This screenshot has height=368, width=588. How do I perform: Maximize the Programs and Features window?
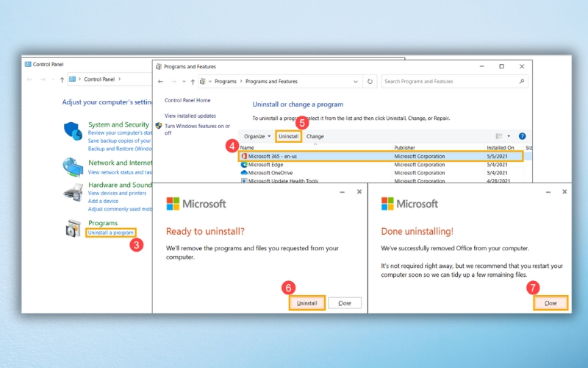[x=501, y=66]
